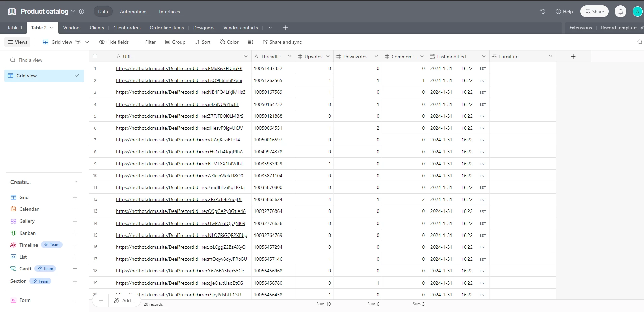The height and width of the screenshot is (312, 644).
Task: Create a new Gallery view
Action: click(x=75, y=221)
